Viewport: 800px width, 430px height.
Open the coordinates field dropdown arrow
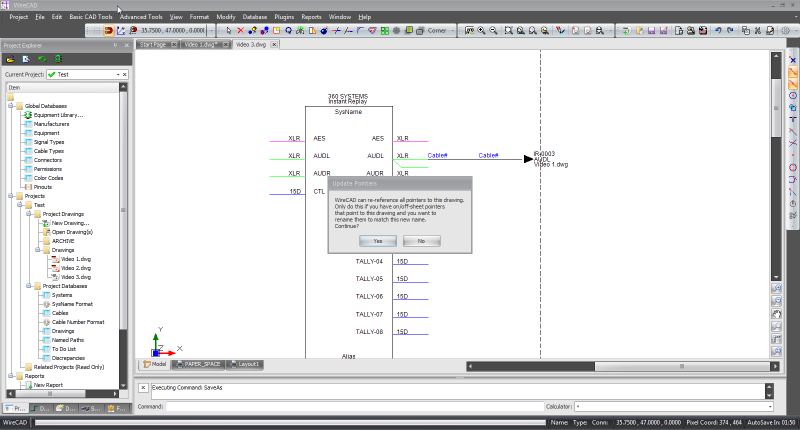[x=212, y=31]
